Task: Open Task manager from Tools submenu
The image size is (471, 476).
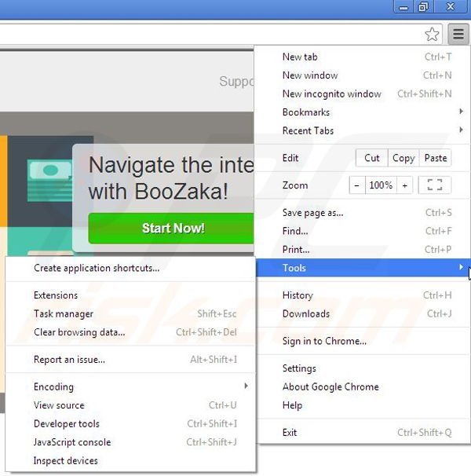Action: click(x=130, y=314)
